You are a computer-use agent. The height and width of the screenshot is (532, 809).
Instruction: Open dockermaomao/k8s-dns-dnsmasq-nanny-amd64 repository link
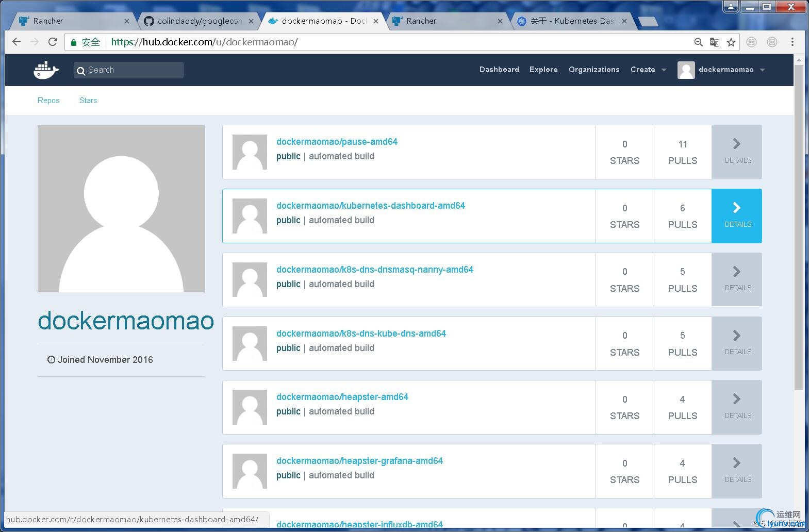tap(375, 270)
